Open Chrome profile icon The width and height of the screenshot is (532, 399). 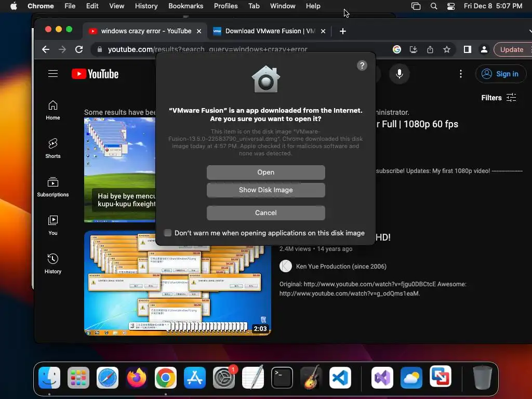click(x=484, y=49)
